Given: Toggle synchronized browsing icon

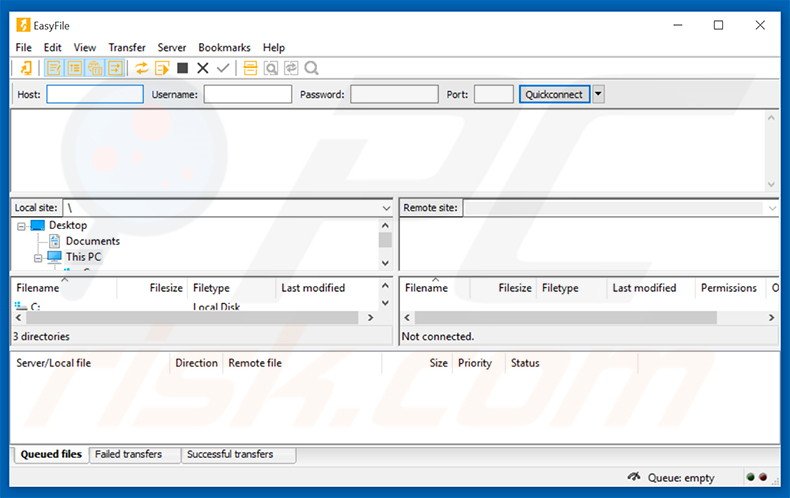Looking at the screenshot, I should tap(291, 68).
